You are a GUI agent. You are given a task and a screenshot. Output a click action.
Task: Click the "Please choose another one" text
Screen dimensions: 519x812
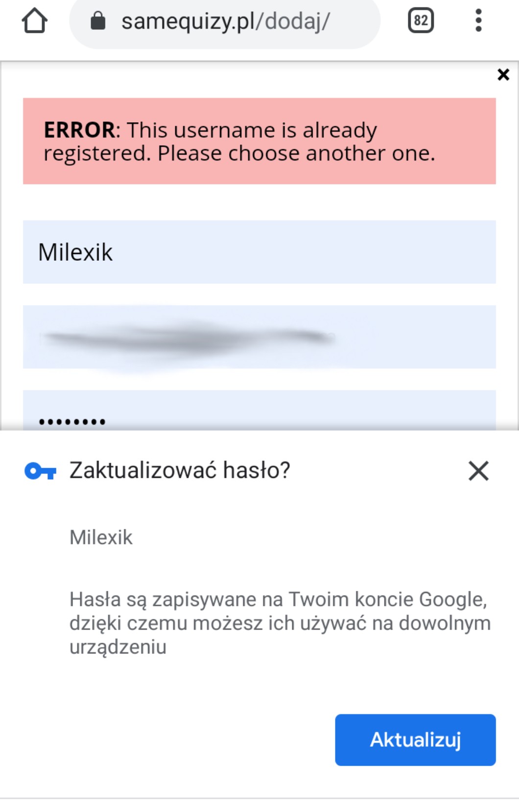[x=296, y=154]
